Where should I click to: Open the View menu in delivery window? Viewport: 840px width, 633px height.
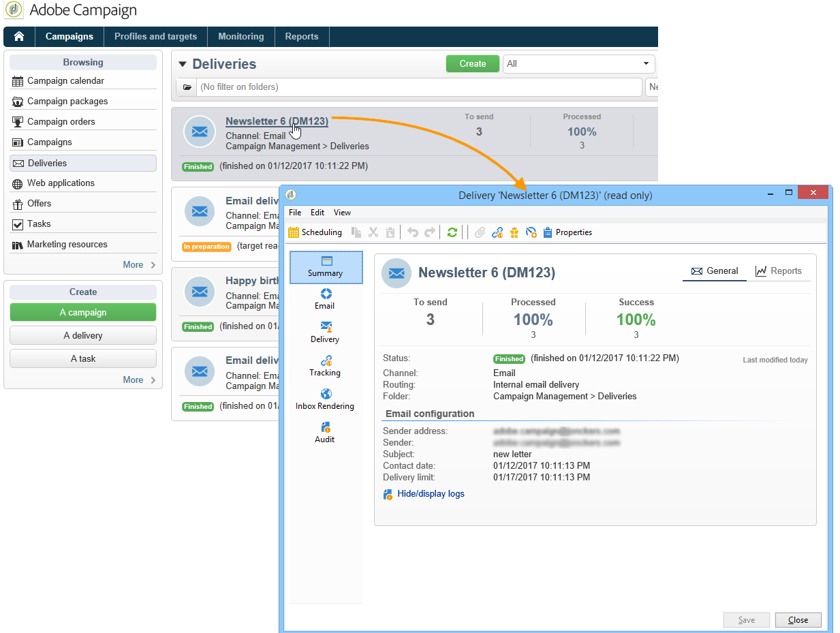point(342,213)
